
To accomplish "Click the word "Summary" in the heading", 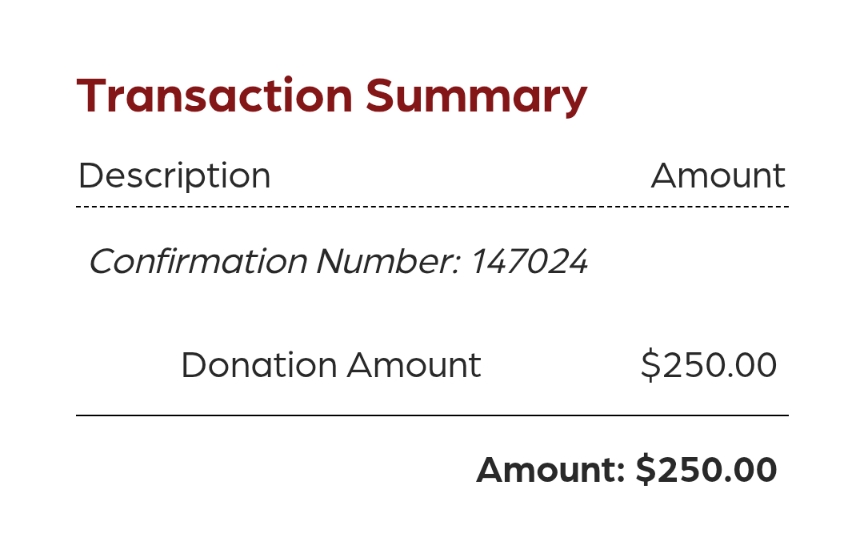I will pos(475,98).
